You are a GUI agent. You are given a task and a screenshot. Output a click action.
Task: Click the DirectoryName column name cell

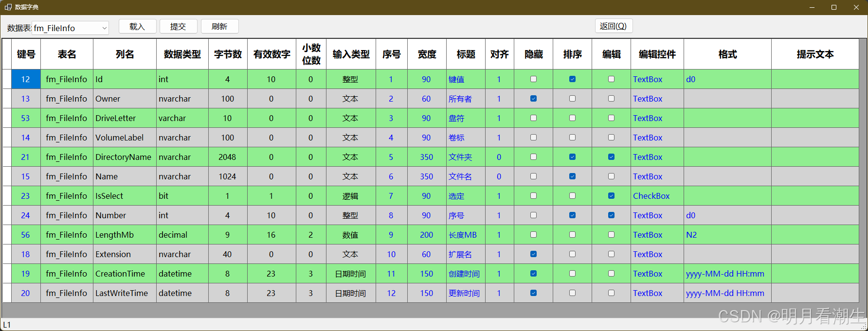125,157
